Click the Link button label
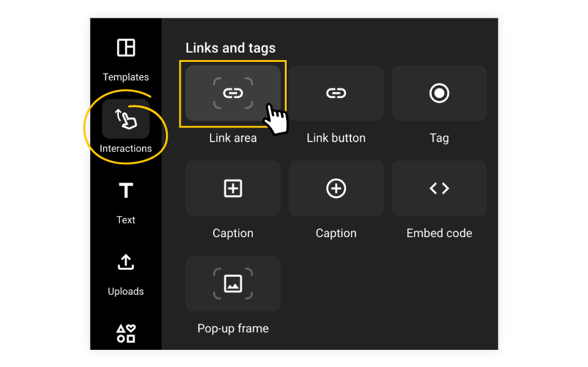The width and height of the screenshot is (588, 367). [x=336, y=138]
